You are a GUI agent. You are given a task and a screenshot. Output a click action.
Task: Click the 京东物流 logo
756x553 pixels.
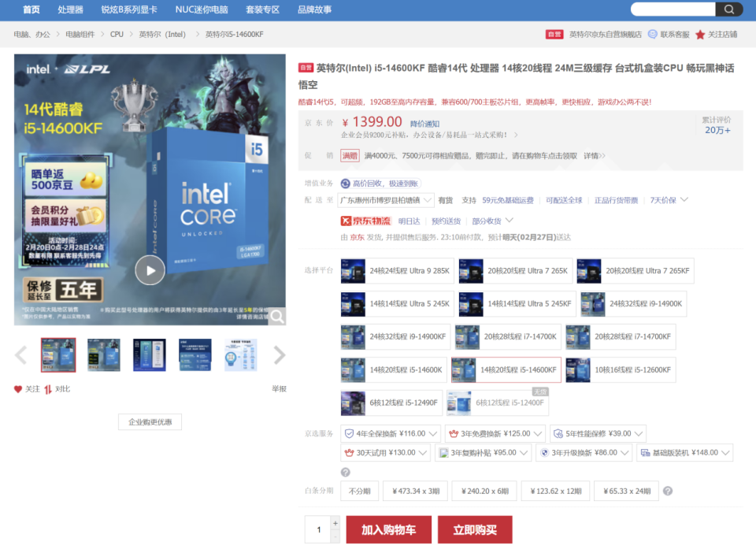(x=365, y=221)
